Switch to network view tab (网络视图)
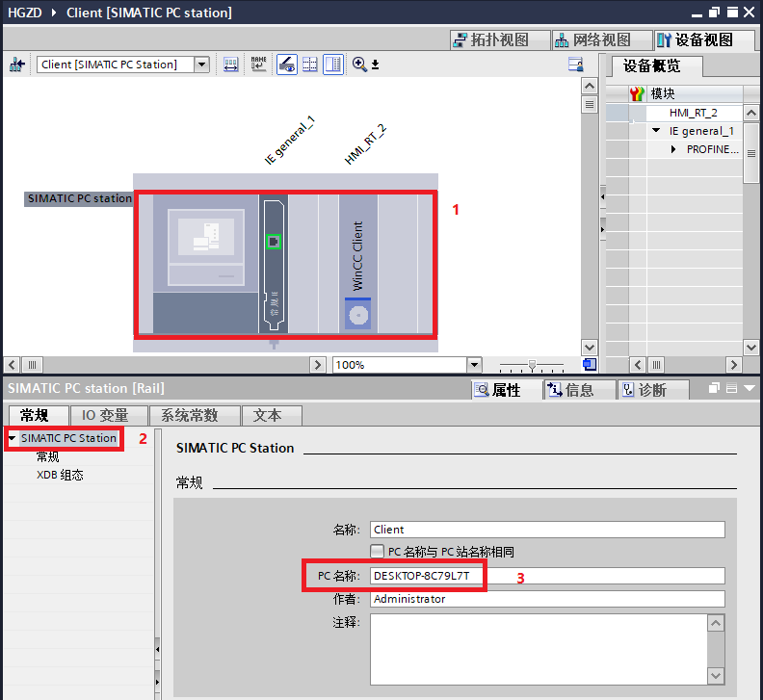 (601, 39)
